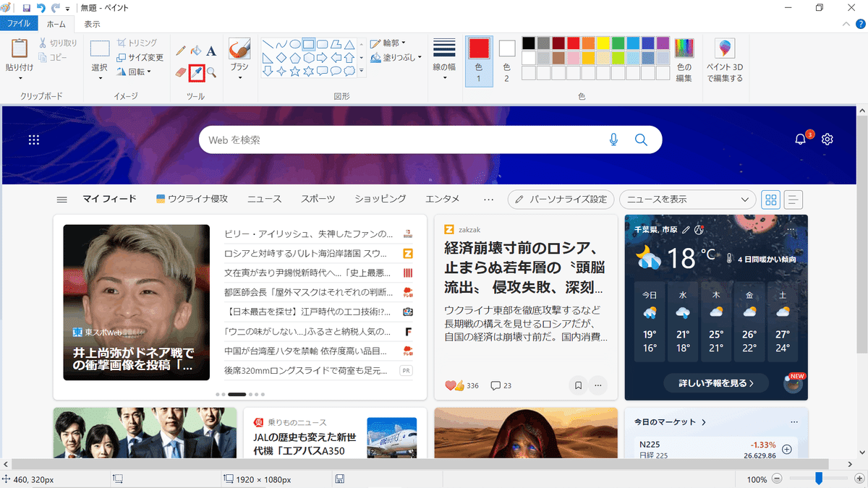Open the 塗りつぶし fill dropdown
This screenshot has width=868, height=488.
(396, 57)
